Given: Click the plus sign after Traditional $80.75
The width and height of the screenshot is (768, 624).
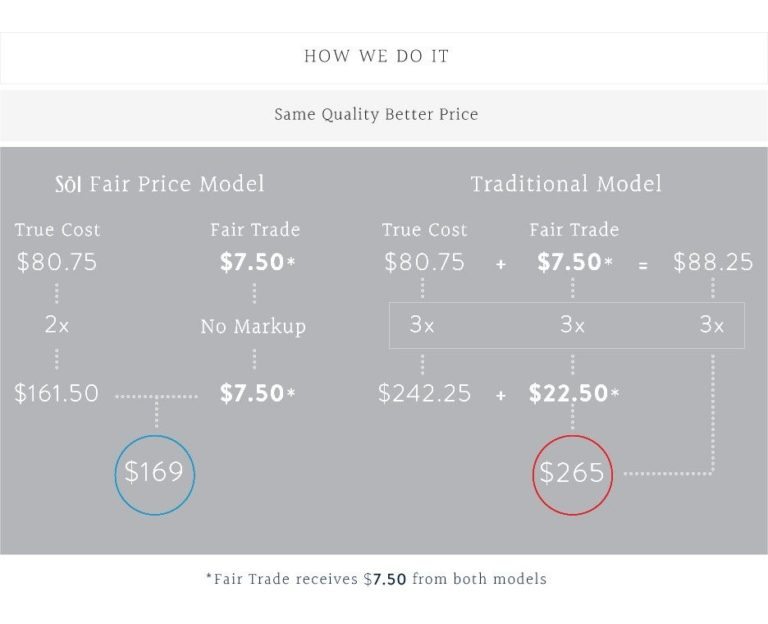Looking at the screenshot, I should tap(501, 264).
